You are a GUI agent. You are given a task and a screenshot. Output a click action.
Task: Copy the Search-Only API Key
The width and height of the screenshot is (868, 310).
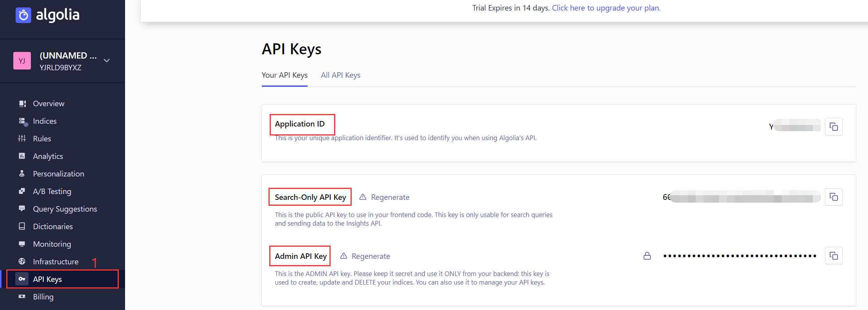pos(834,197)
